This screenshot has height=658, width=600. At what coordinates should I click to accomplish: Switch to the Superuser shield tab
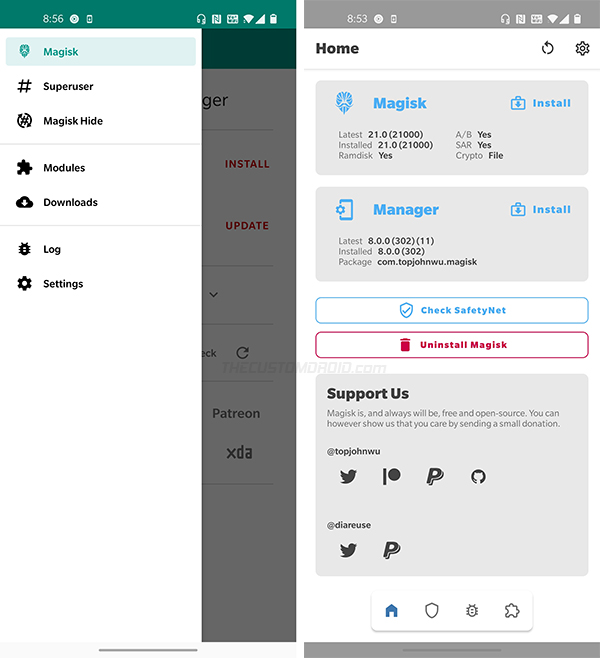[432, 611]
